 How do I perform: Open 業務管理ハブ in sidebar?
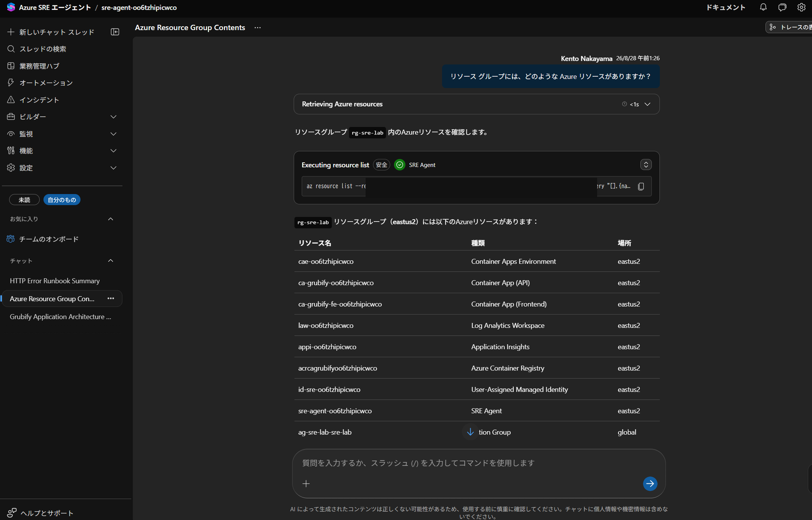[x=33, y=66]
